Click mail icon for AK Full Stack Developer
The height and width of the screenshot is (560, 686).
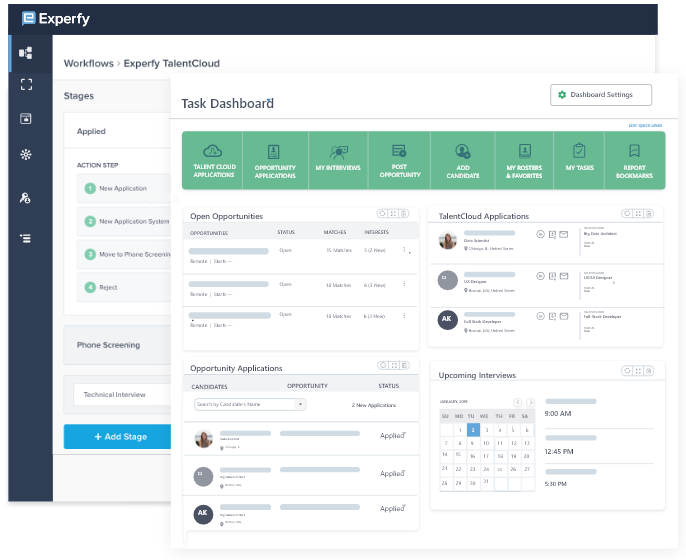[x=564, y=316]
